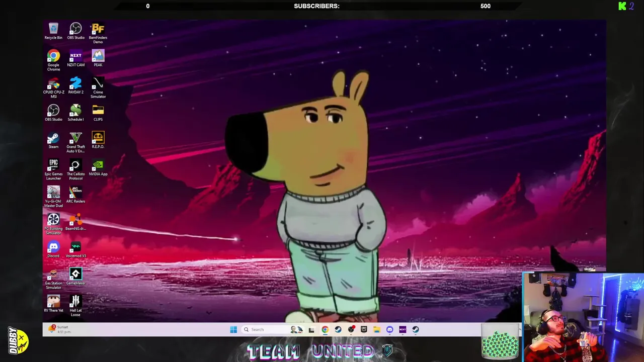The image size is (644, 362).
Task: Open Task View on the taskbar
Action: click(x=311, y=330)
